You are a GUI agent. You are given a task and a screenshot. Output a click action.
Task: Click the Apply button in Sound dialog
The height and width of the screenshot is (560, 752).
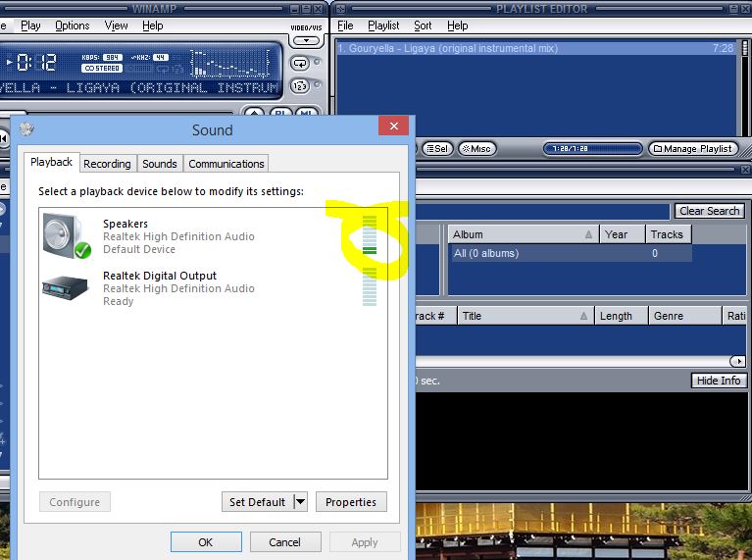pos(365,542)
